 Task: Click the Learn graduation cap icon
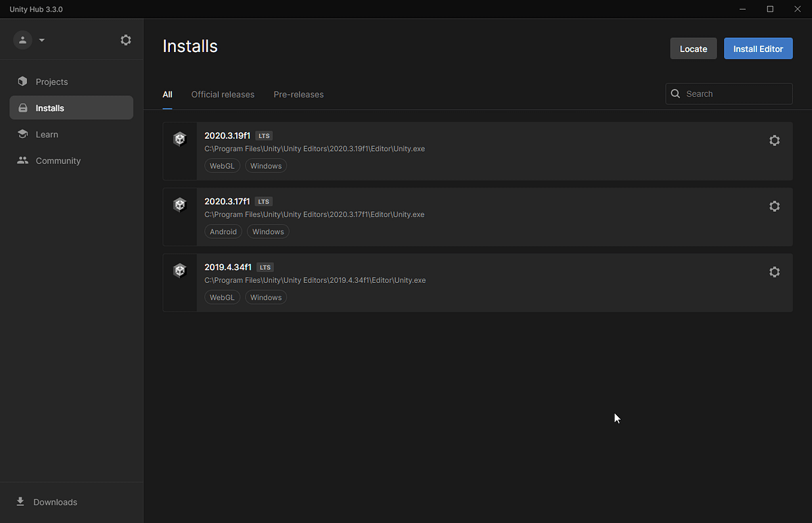coord(22,134)
